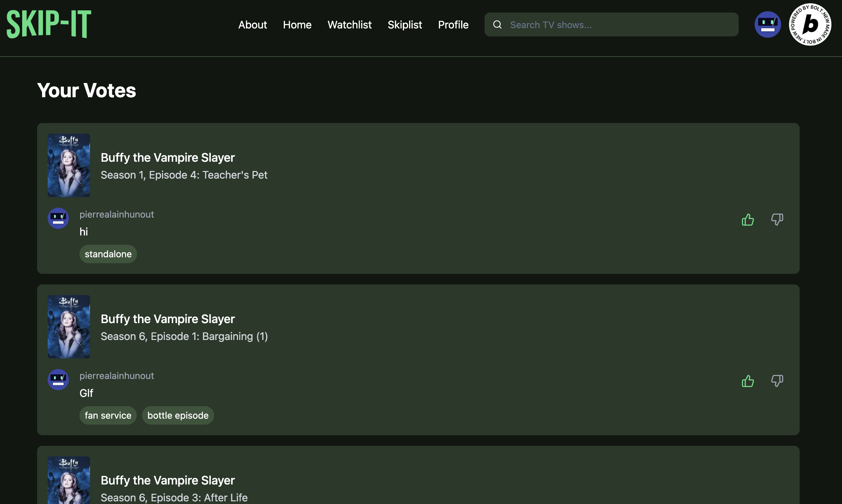Click commenter avatar beside 'Glf' comment
Viewport: 842px width, 504px height.
tap(58, 379)
